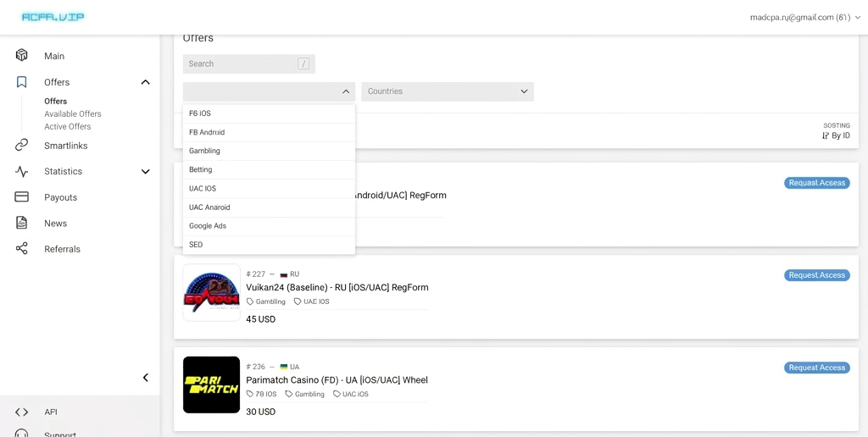Screen dimensions: 868x437
Task: Request Access for Vulkan24 offer
Action: click(x=817, y=275)
